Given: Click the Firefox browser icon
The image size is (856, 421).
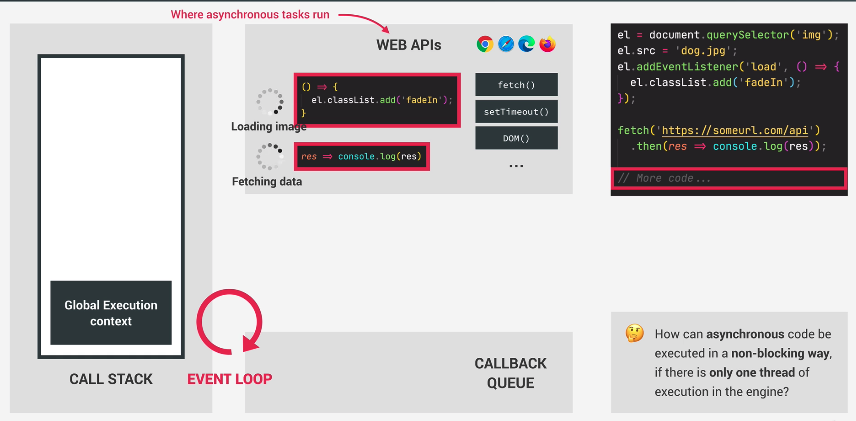Looking at the screenshot, I should coord(548,44).
